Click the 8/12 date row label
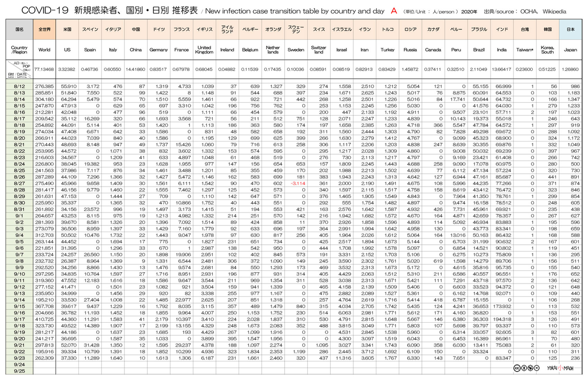 (20, 86)
